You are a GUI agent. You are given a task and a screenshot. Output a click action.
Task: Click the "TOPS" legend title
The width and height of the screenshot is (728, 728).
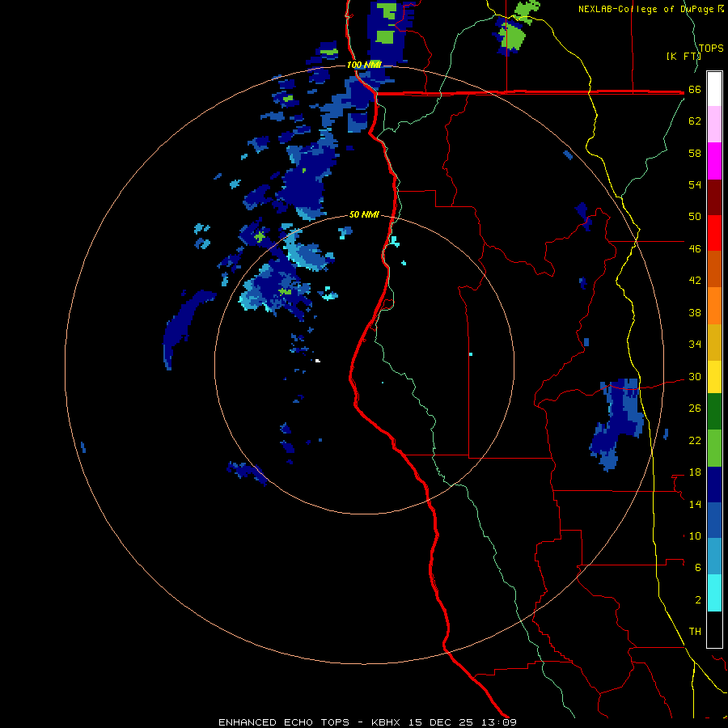point(711,48)
